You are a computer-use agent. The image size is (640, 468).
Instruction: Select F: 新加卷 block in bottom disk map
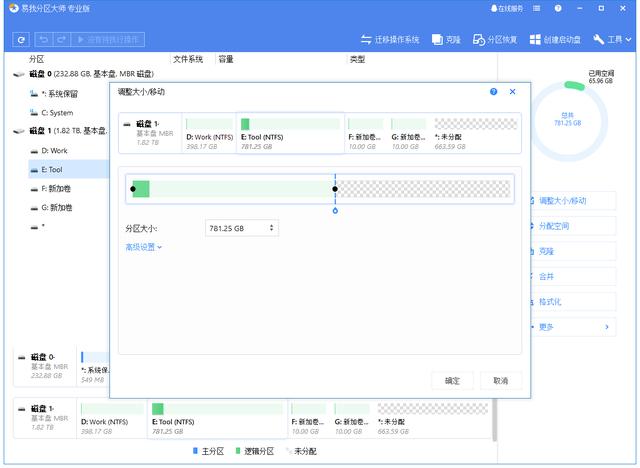309,419
